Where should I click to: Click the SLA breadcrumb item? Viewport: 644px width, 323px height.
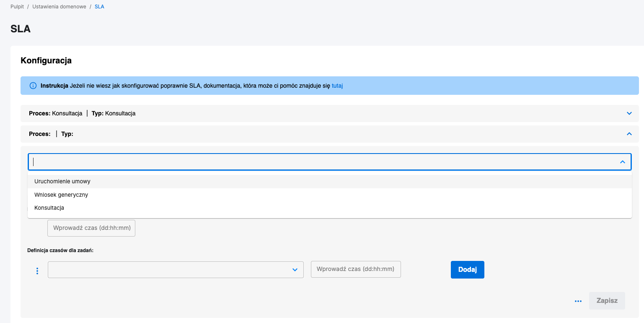point(99,7)
